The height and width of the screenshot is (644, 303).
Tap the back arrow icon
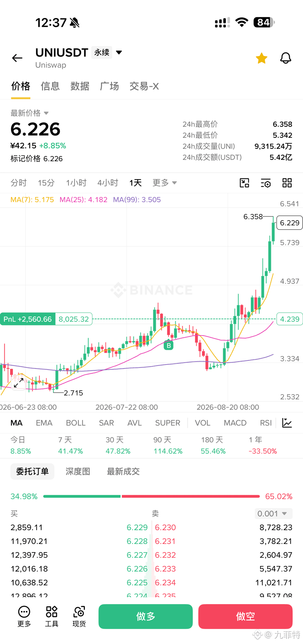point(17,58)
